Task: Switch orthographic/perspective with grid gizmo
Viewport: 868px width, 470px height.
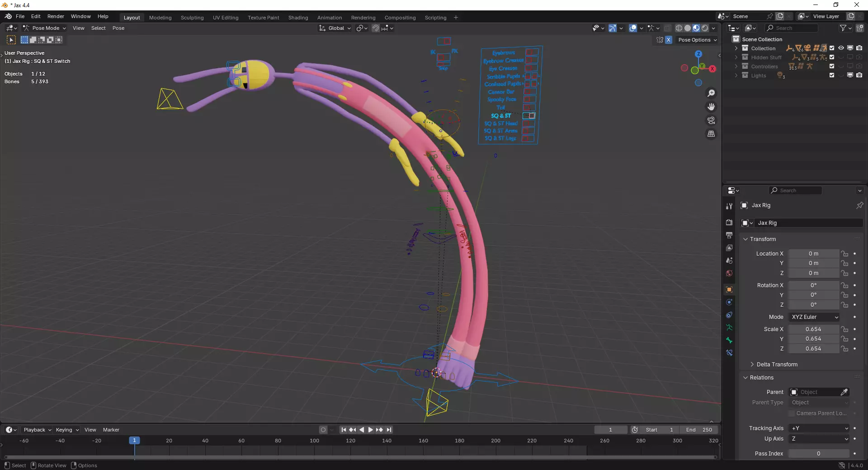Action: click(711, 134)
